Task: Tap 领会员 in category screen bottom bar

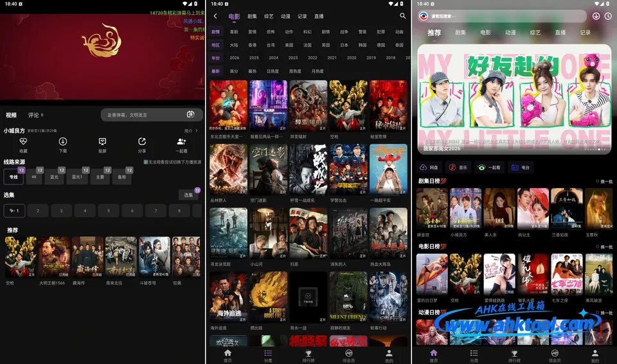Action: (x=348, y=356)
